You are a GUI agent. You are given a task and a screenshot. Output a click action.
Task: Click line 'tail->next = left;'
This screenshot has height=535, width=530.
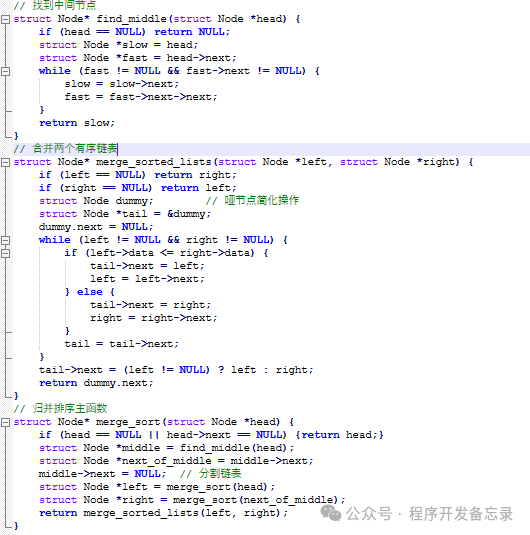coord(147,266)
